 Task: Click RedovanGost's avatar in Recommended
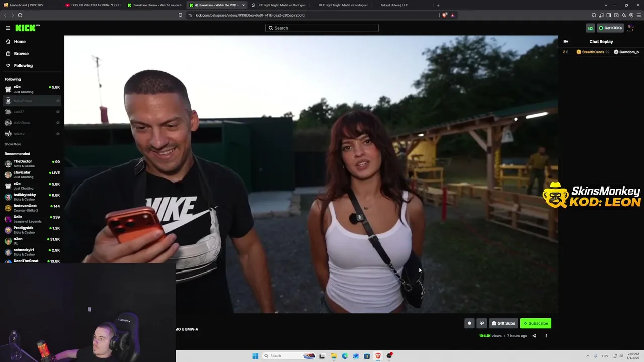(8, 208)
